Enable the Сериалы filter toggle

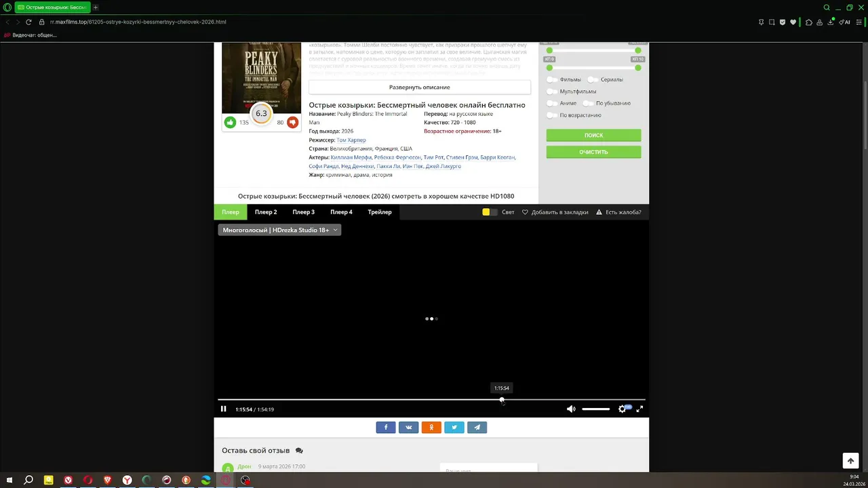tap(593, 79)
